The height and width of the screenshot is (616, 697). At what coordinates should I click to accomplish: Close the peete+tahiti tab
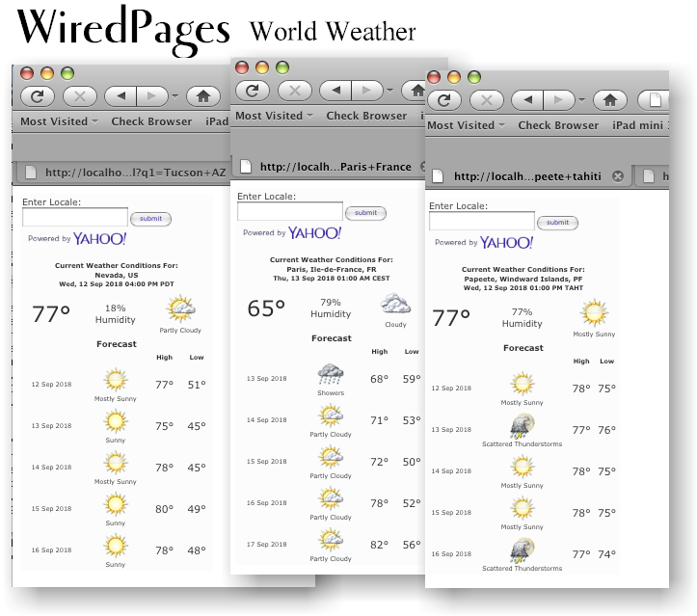click(618, 176)
